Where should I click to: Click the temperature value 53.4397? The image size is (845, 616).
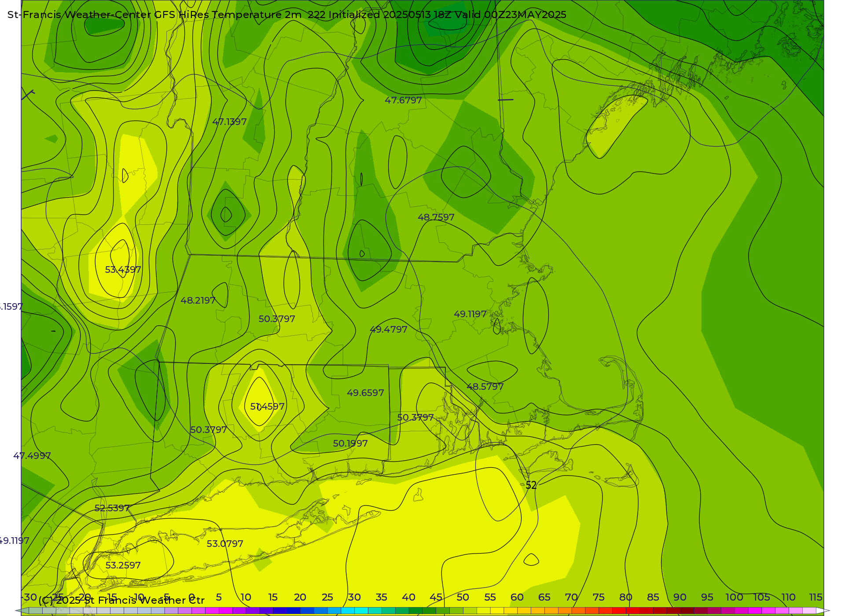(x=123, y=270)
